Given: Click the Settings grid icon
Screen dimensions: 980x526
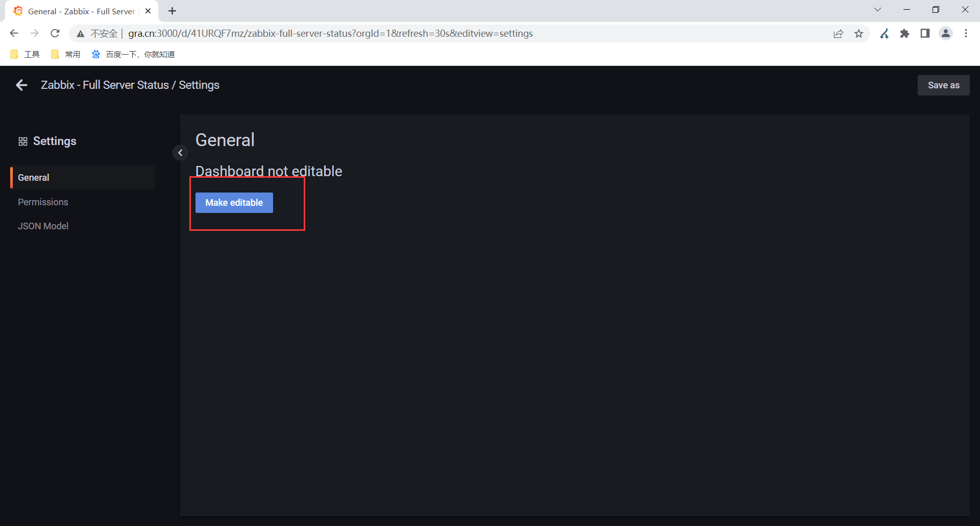Looking at the screenshot, I should point(23,141).
